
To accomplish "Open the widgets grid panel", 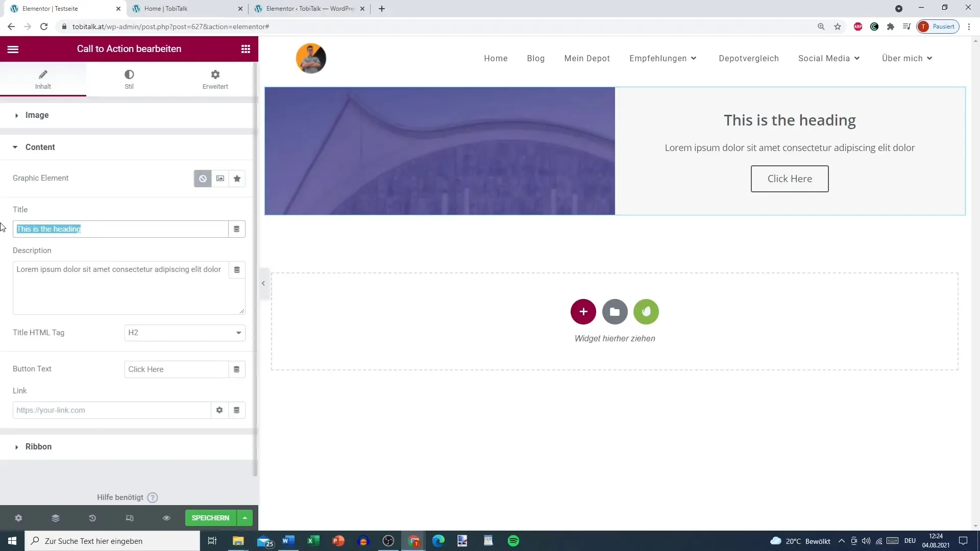I will (246, 49).
